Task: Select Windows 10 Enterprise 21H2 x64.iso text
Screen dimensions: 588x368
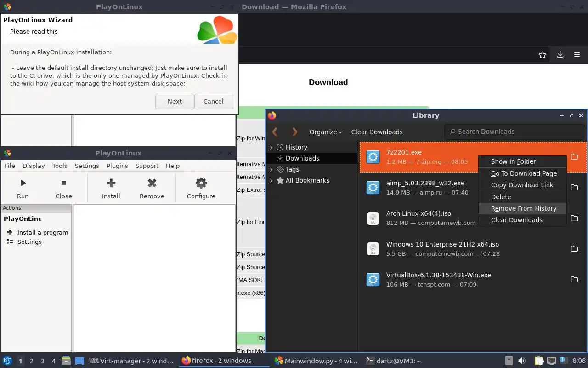Action: [x=442, y=244]
